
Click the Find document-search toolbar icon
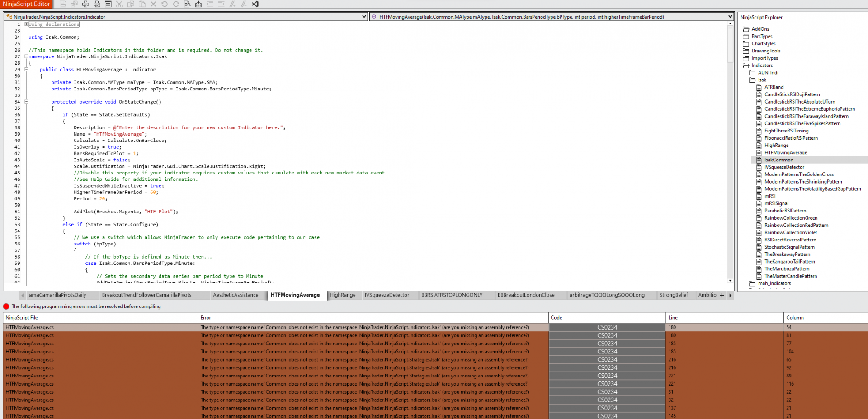point(187,4)
